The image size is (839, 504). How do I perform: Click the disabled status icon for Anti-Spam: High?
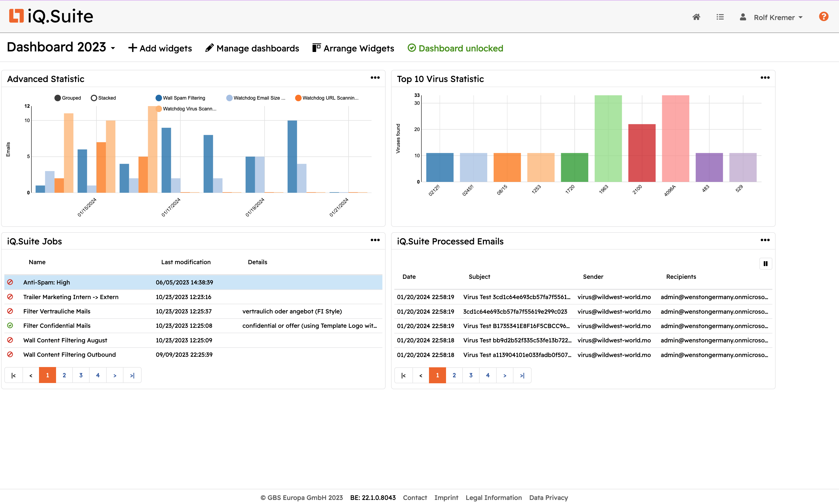[10, 282]
